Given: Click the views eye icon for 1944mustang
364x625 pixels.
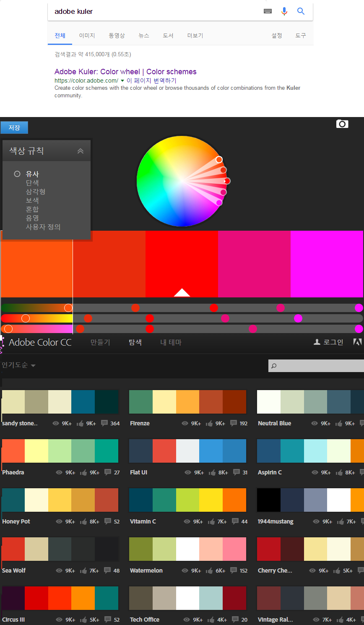Looking at the screenshot, I should 316,521.
